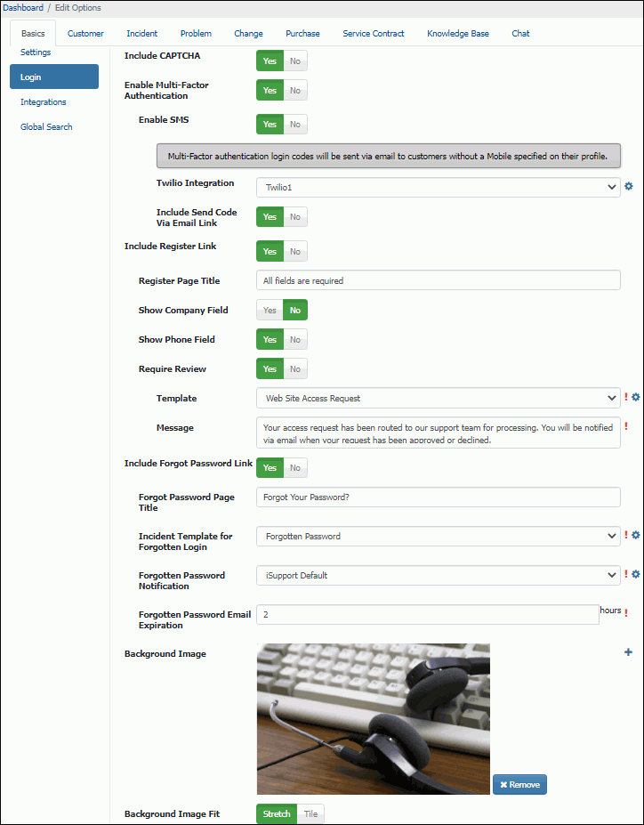Choose Tile for Background Image Fit
The image size is (644, 825).
tap(310, 814)
